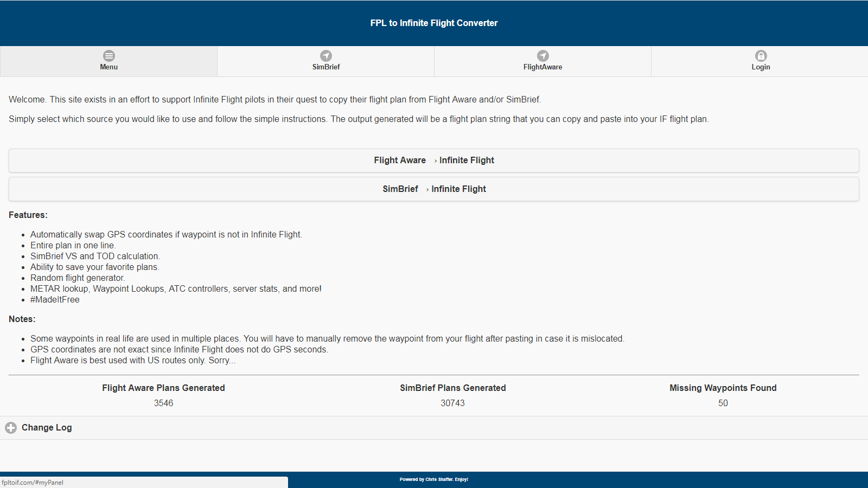Click the Entire plan in one line feature
Viewport: 868px width, 488px height.
click(73, 246)
